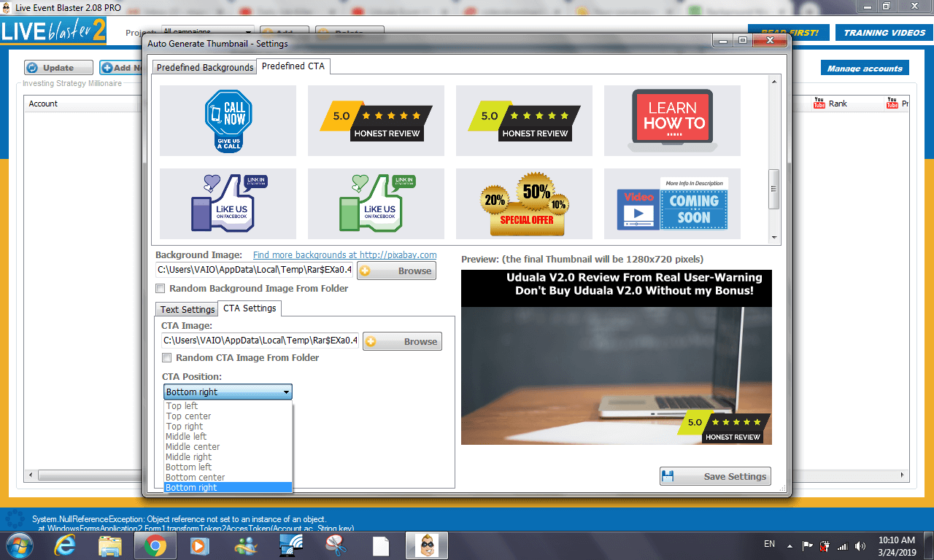934x560 pixels.
Task: Pick the gold Special Offer percent badge
Action: (x=524, y=203)
